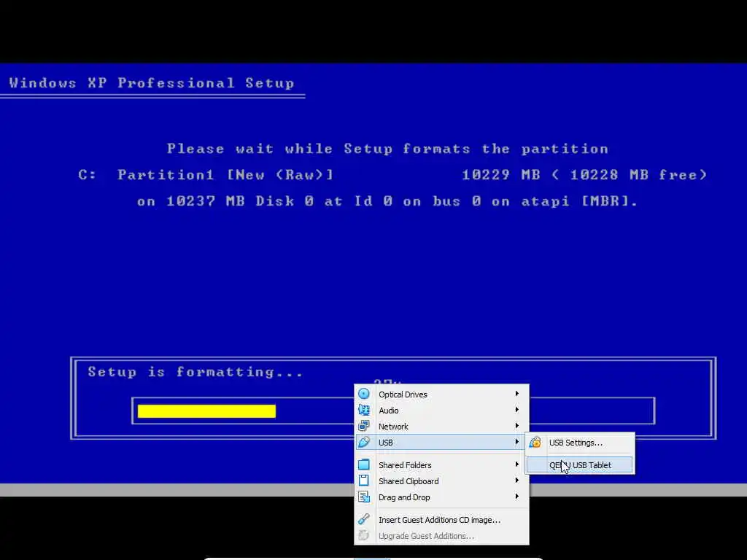Screen dimensions: 747x560
Task: Click the 'Setup is formatting...' label
Action: pyautogui.click(x=196, y=372)
